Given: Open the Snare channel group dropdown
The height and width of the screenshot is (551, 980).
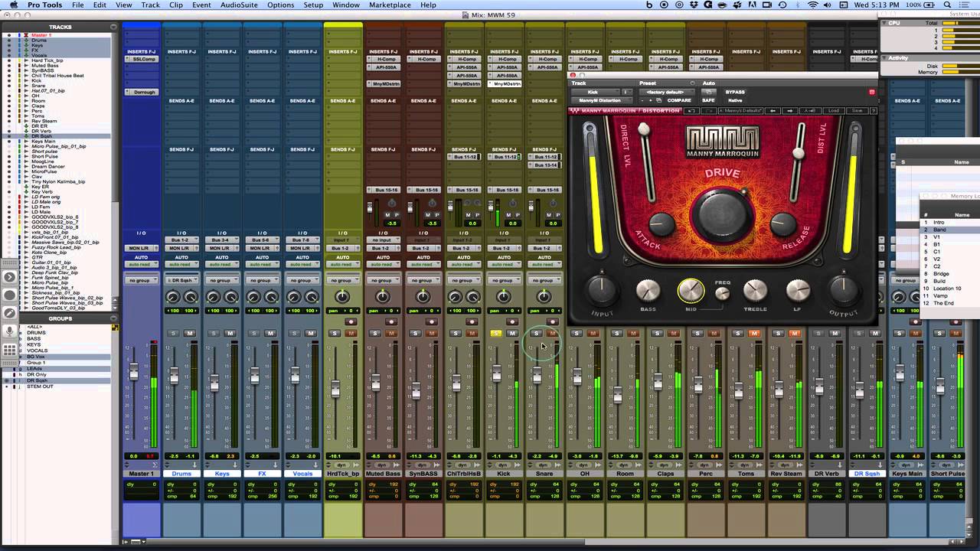Looking at the screenshot, I should tap(544, 280).
